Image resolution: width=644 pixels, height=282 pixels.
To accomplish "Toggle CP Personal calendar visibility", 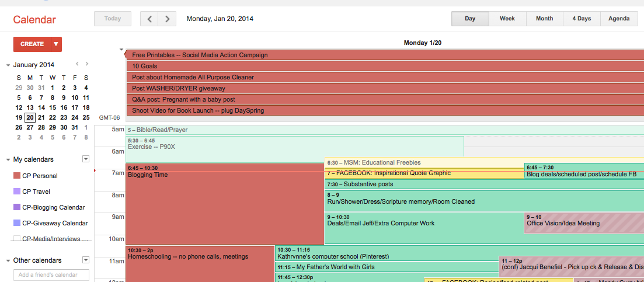I will (x=17, y=176).
